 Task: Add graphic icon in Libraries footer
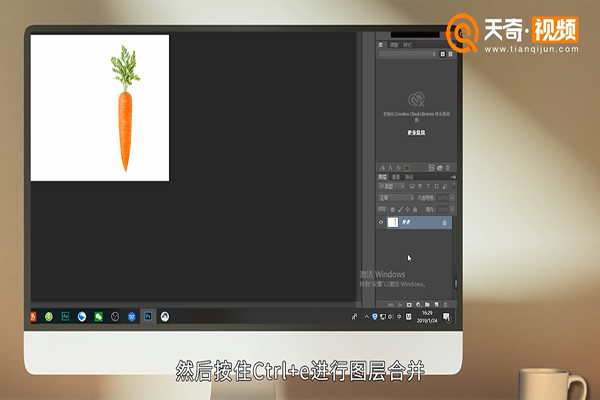point(382,168)
